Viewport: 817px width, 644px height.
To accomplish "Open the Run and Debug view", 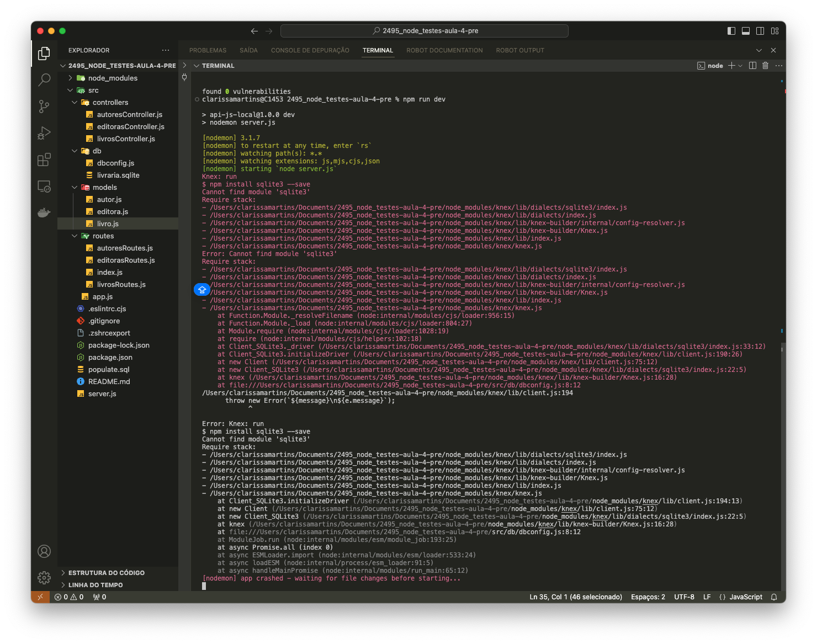I will (x=44, y=133).
